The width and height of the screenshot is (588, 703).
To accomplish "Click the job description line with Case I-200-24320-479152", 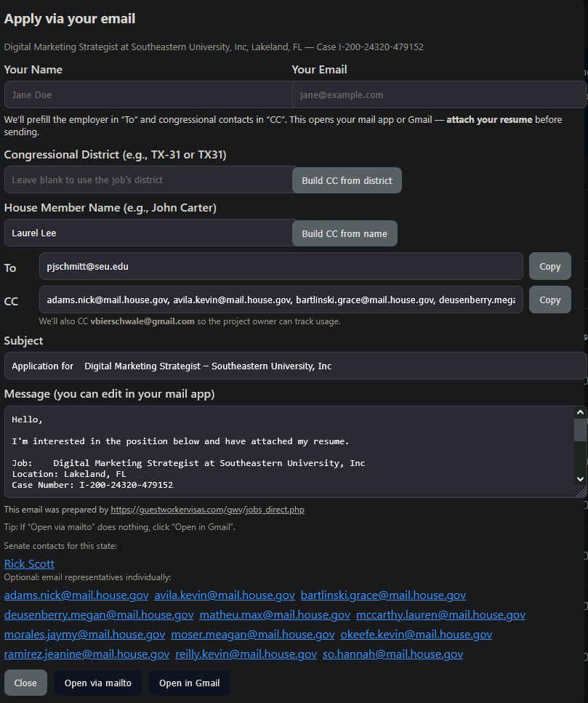I will 214,47.
